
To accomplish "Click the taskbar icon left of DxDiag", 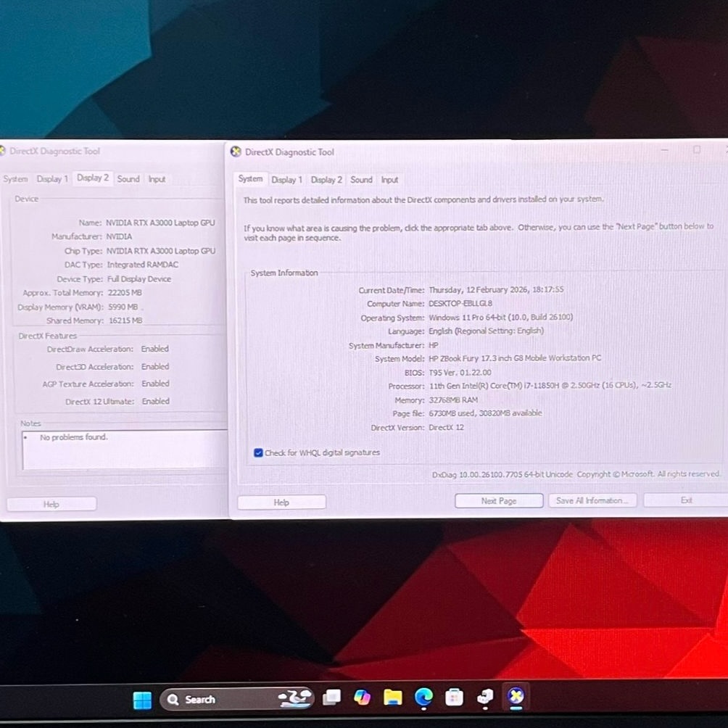I will pos(485,697).
